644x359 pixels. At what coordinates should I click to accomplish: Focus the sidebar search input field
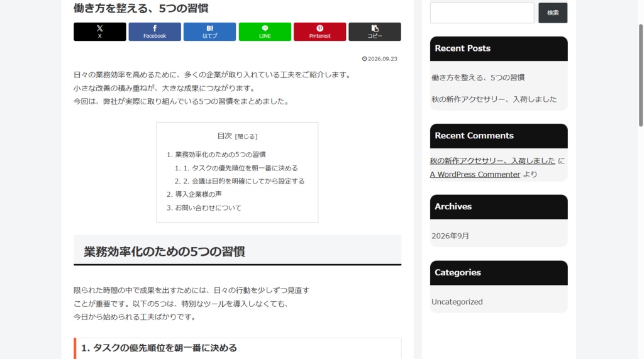pyautogui.click(x=482, y=13)
